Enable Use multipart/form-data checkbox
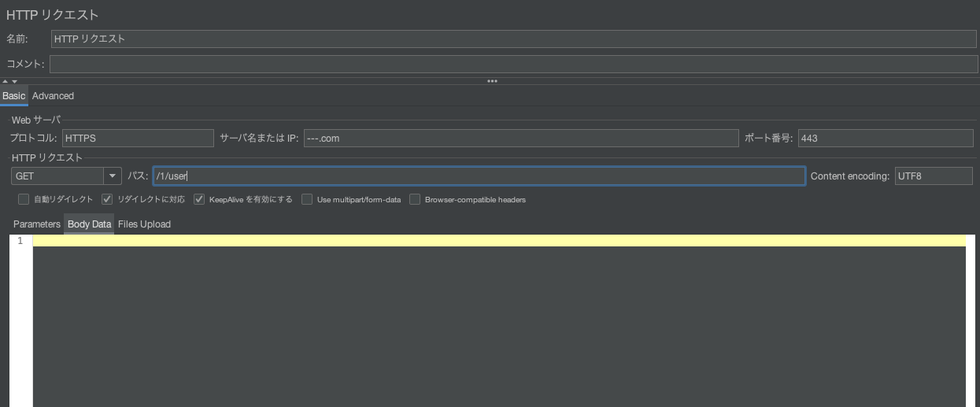This screenshot has height=407, width=980. click(x=307, y=199)
